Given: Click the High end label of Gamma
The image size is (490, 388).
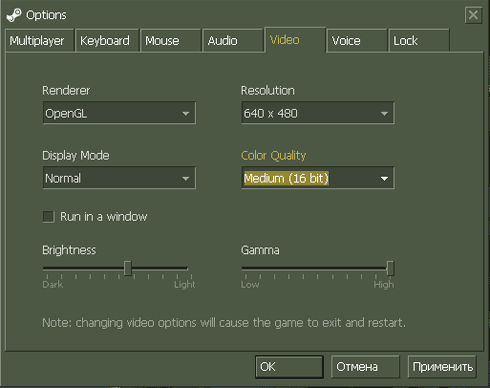Looking at the screenshot, I should click(384, 285).
